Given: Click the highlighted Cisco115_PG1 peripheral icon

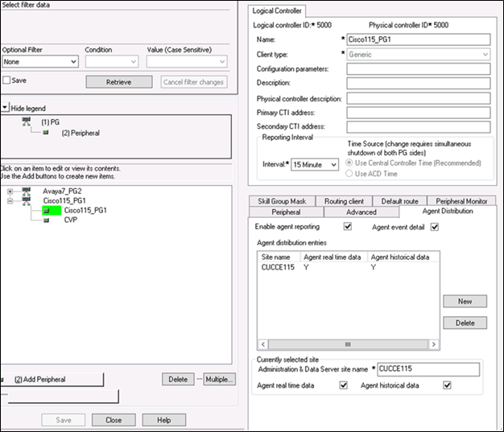Looking at the screenshot, I should (x=46, y=211).
